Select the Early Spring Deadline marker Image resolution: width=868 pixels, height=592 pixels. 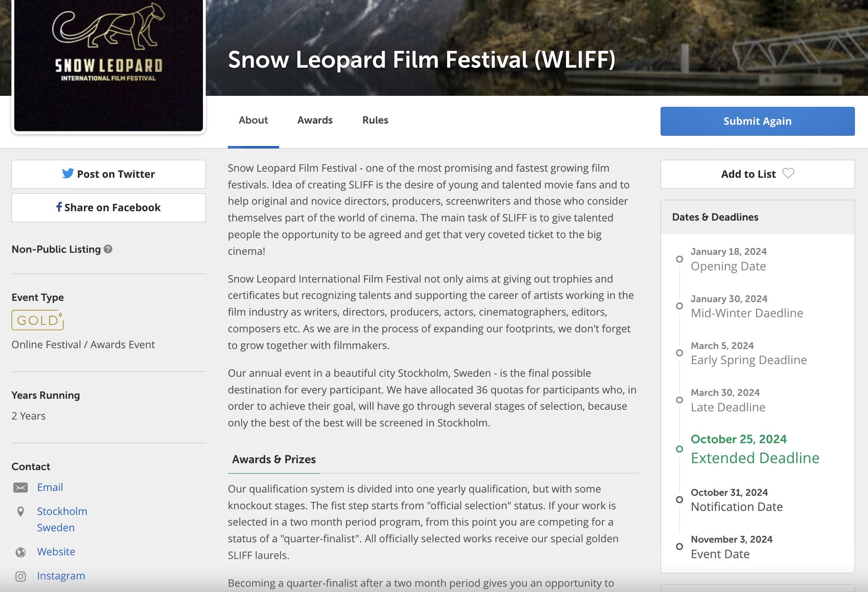679,353
